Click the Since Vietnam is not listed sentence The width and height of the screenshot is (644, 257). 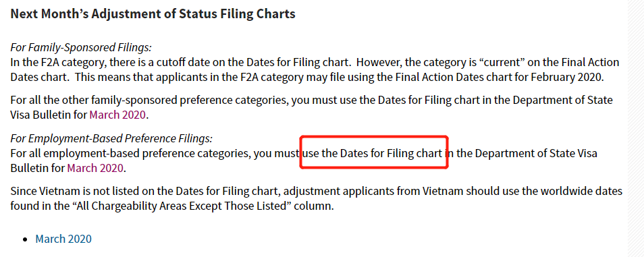[x=316, y=199]
